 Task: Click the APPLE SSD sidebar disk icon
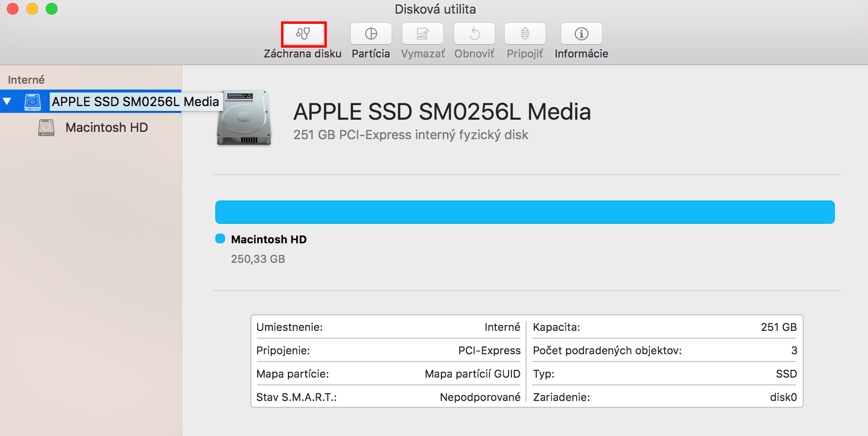[x=33, y=102]
